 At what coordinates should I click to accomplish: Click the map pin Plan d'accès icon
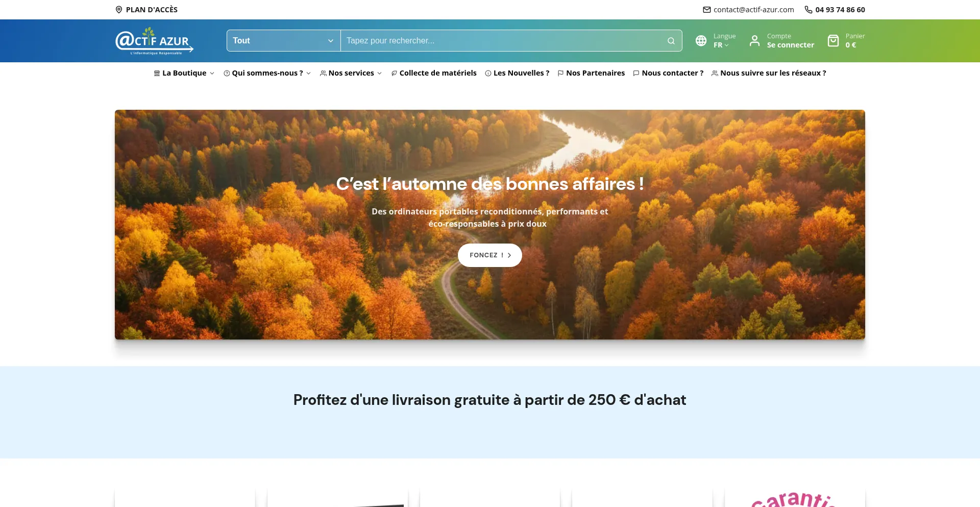click(119, 10)
